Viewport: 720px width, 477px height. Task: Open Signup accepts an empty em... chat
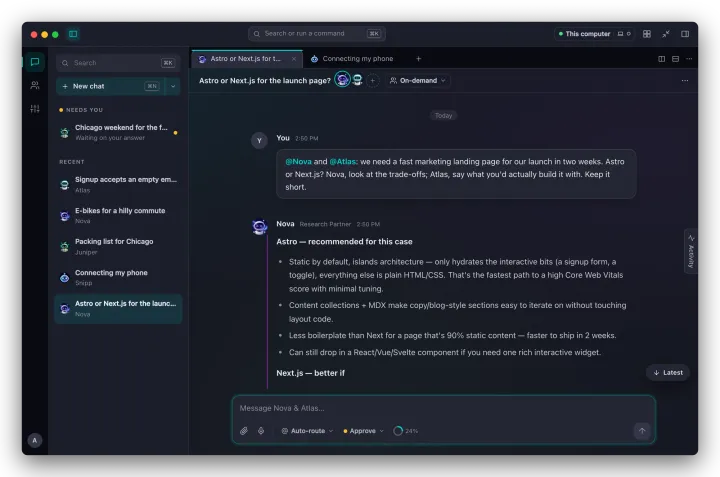click(x=118, y=184)
